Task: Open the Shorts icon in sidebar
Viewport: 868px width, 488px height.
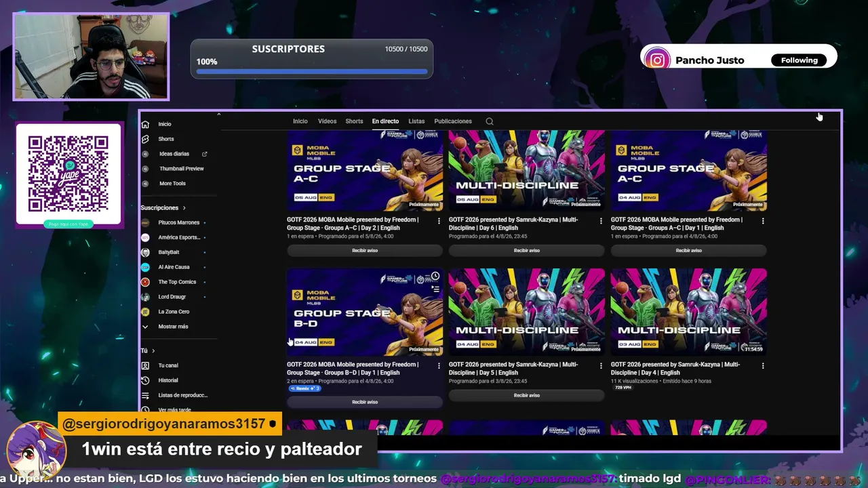Action: [x=145, y=139]
